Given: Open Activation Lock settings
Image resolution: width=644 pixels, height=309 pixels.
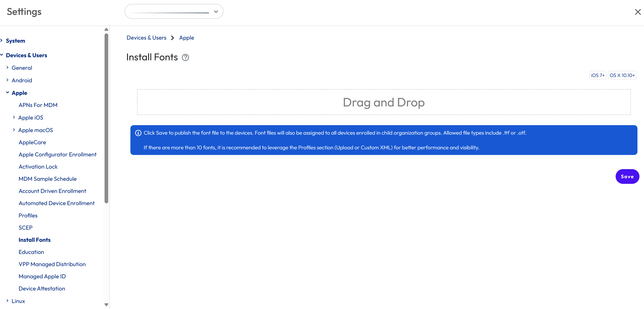Looking at the screenshot, I should pyautogui.click(x=38, y=167).
